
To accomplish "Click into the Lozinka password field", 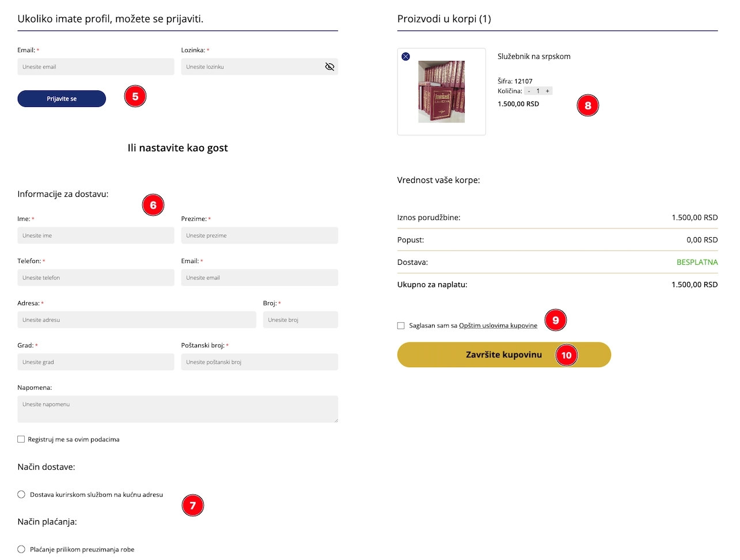I will pos(252,67).
